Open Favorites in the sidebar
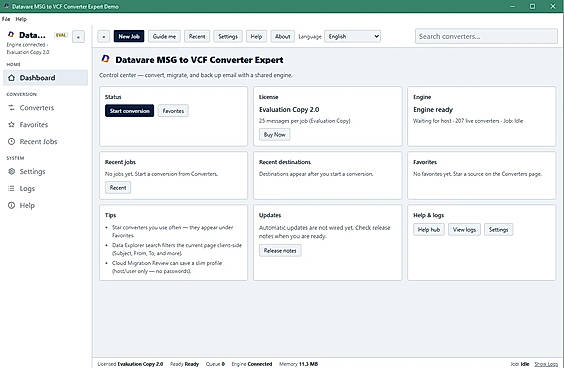 coord(46,124)
